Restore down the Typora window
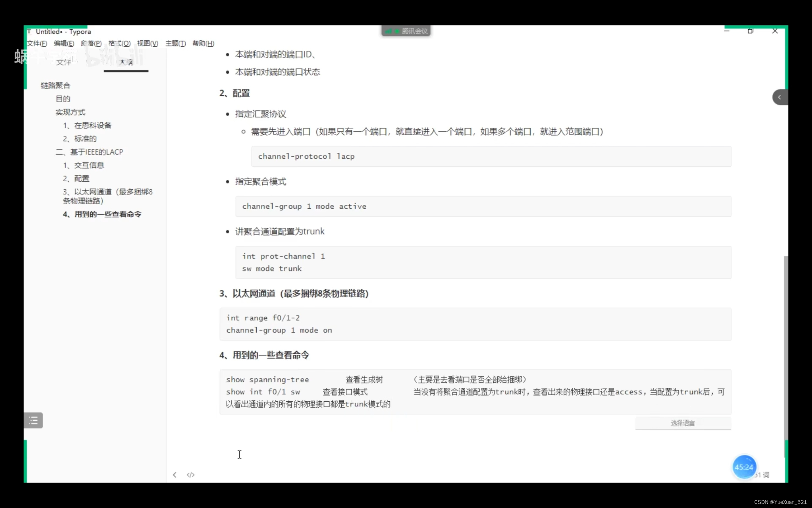Viewport: 812px width, 508px height. [x=750, y=31]
